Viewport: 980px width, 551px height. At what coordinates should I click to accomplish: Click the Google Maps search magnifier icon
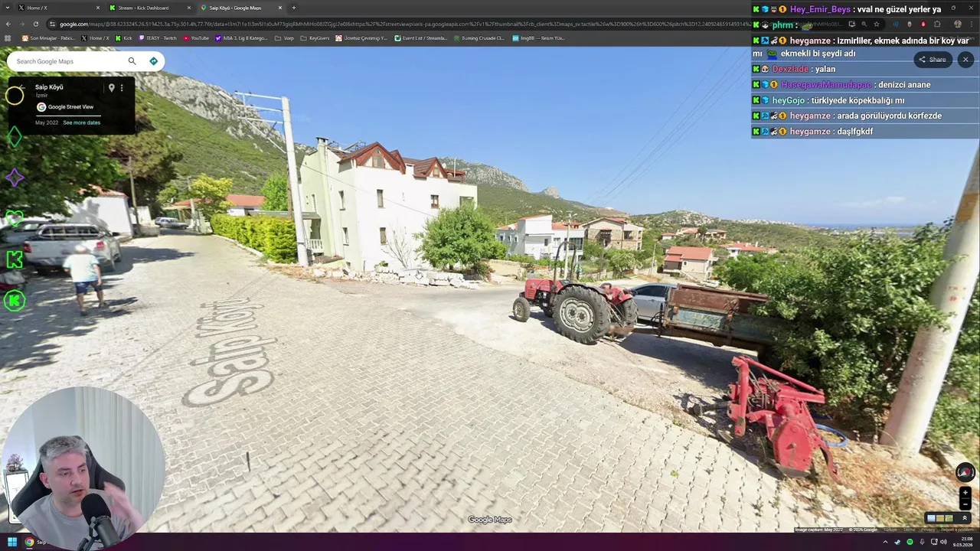point(132,61)
